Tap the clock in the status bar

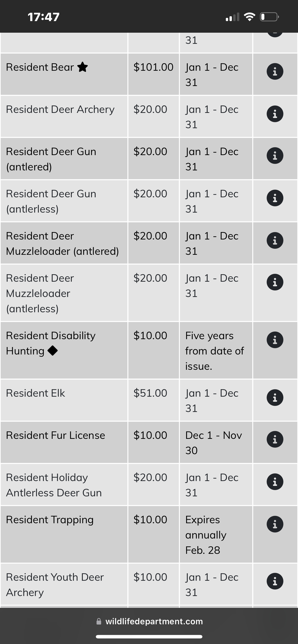pos(44,17)
